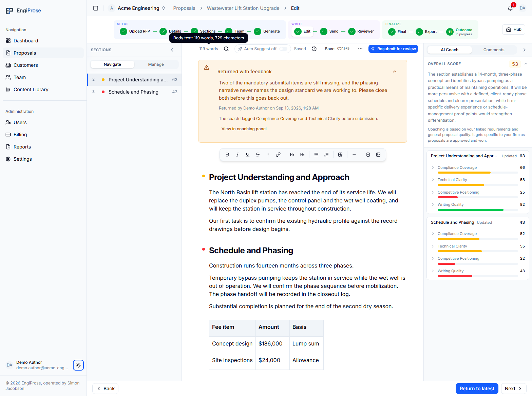
Task: Insert a table from the toolbar
Action: tap(340, 155)
